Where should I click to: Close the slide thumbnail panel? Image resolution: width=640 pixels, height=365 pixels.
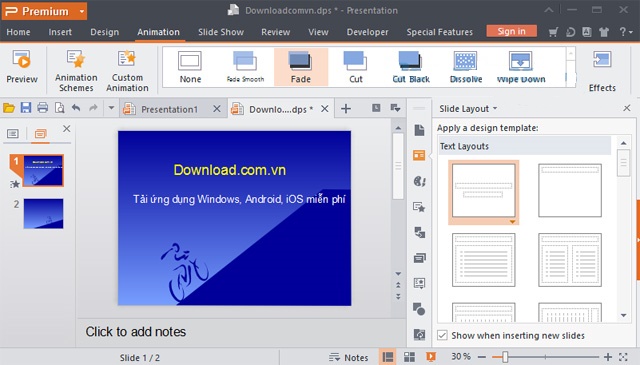[67, 129]
